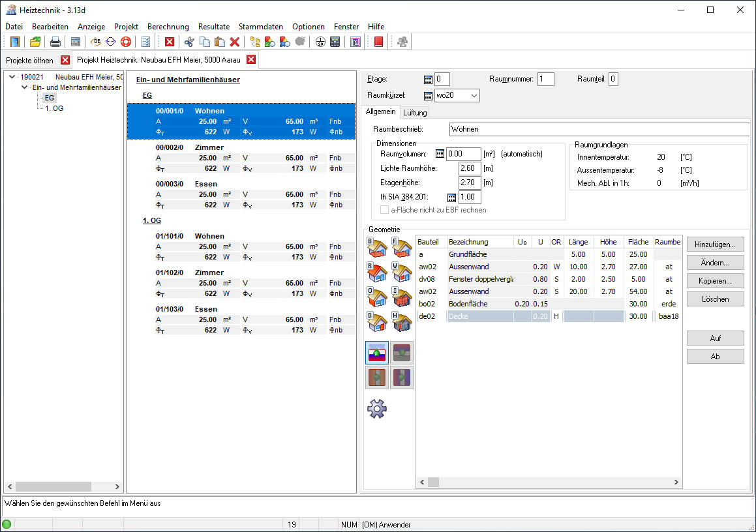Click the Löschen button
The height and width of the screenshot is (532, 756).
[715, 299]
